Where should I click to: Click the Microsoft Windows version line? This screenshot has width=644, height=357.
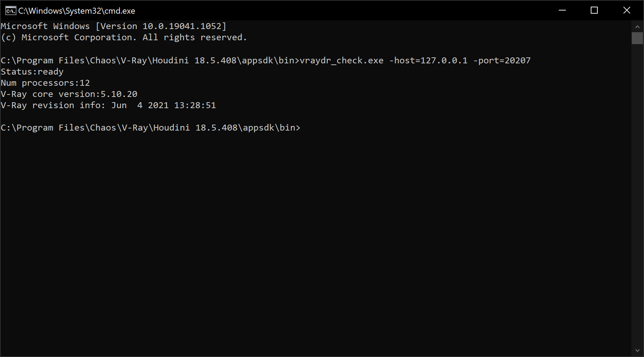coord(114,26)
